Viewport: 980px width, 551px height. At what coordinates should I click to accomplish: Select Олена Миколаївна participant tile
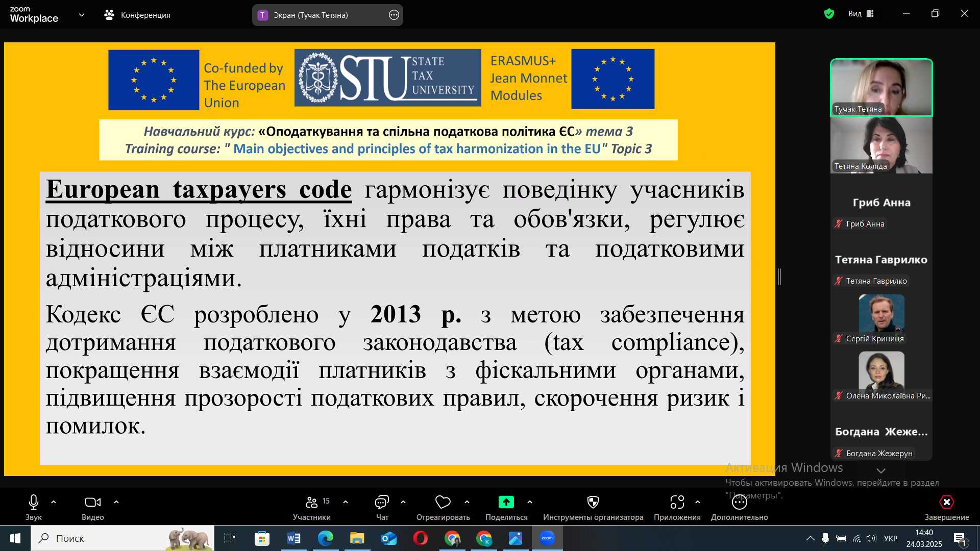click(x=881, y=375)
